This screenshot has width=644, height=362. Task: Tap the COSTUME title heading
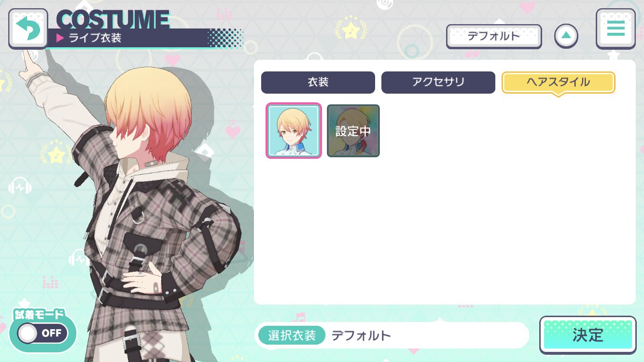[113, 19]
